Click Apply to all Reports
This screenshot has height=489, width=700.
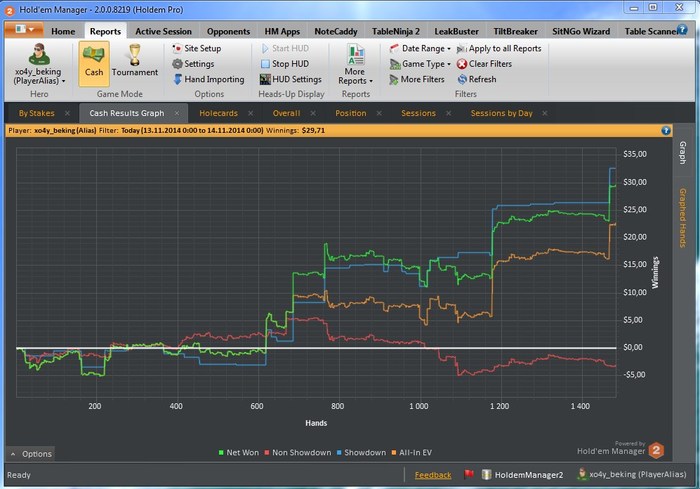499,48
